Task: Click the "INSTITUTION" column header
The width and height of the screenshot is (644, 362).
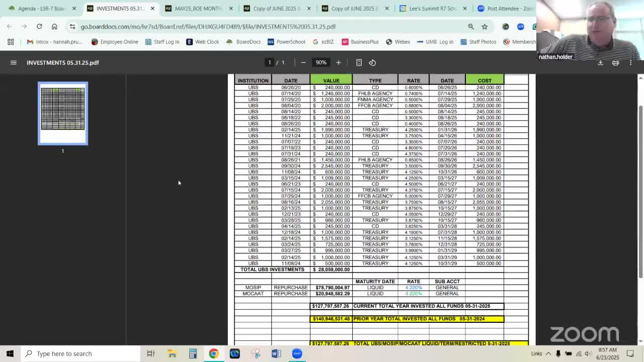Action: click(x=253, y=80)
